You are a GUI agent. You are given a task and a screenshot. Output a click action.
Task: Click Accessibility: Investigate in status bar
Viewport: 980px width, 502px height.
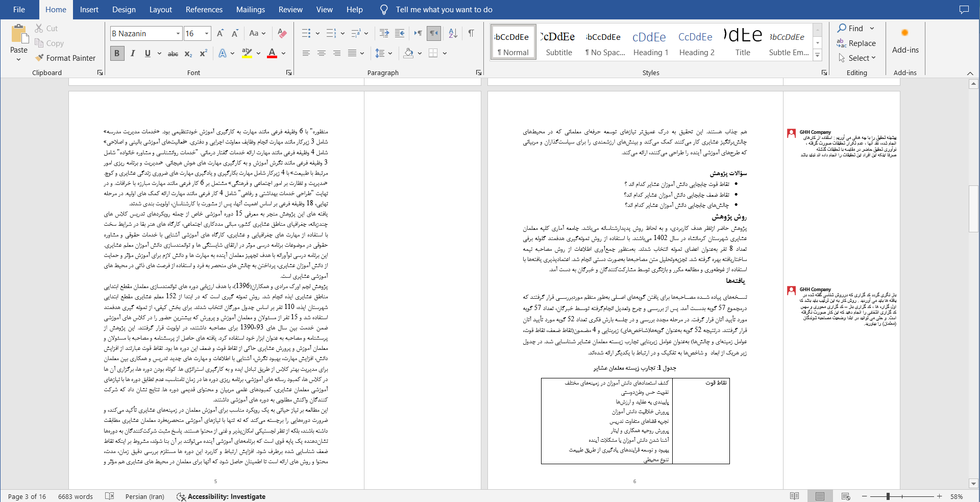221,496
